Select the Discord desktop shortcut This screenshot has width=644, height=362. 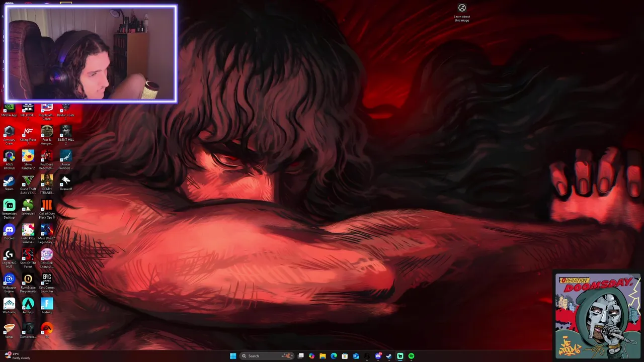[9, 232]
